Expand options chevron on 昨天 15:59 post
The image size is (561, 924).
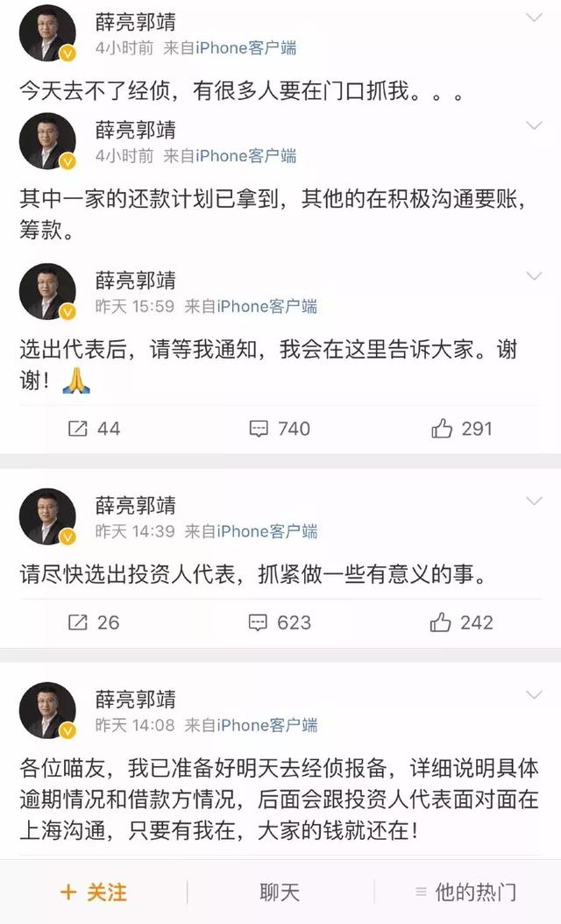534,276
